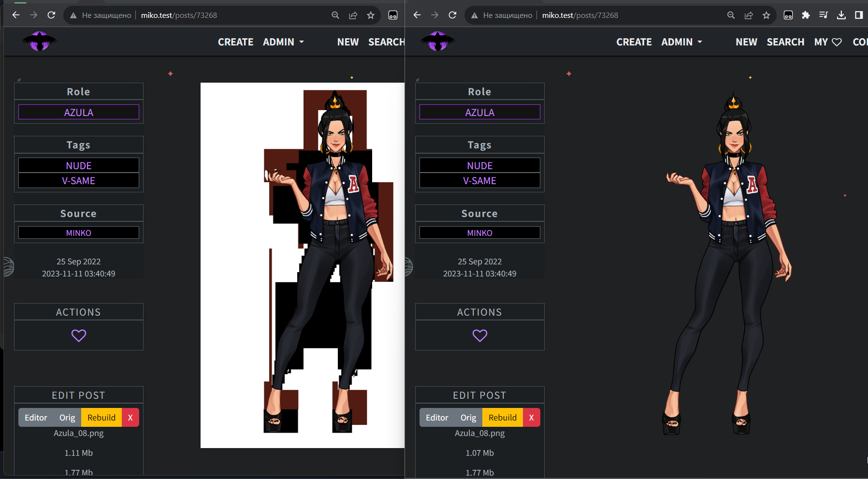This screenshot has width=868, height=479.
Task: Open CREATE in the right window navbar
Action: pos(634,42)
